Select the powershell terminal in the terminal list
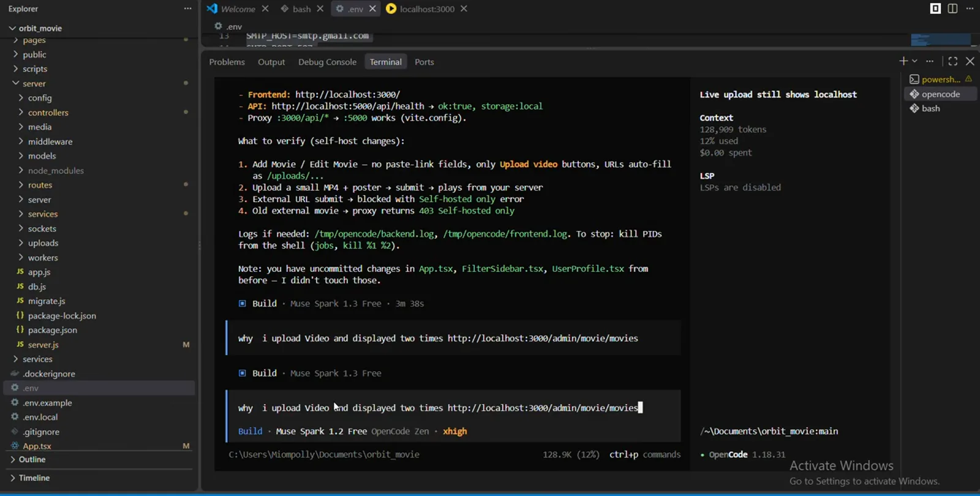 click(940, 80)
